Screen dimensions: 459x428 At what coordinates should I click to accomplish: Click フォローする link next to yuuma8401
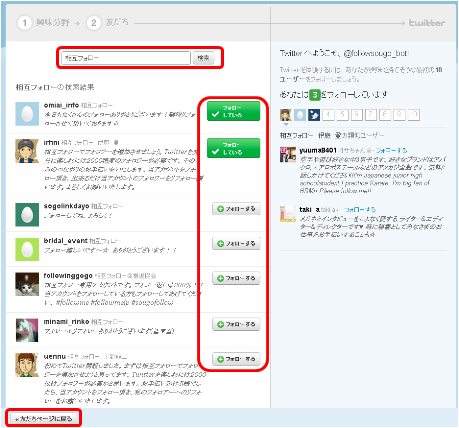click(x=391, y=151)
